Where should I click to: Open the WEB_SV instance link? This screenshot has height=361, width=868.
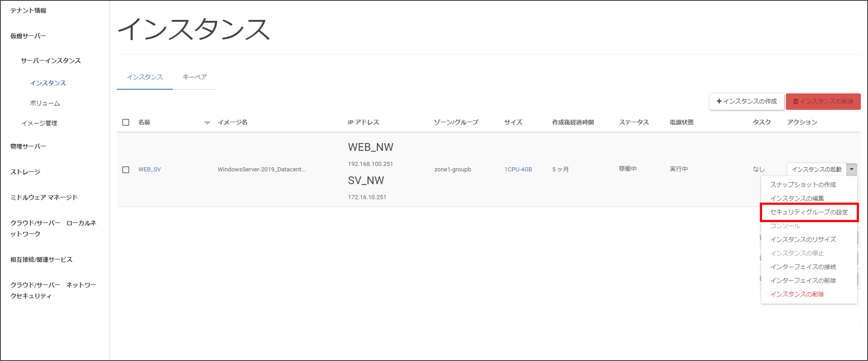click(x=149, y=169)
